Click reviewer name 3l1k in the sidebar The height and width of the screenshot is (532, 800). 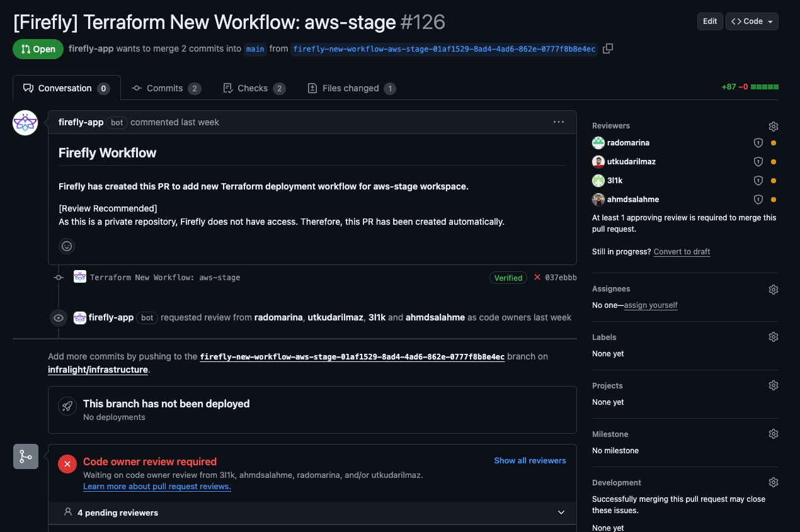615,181
